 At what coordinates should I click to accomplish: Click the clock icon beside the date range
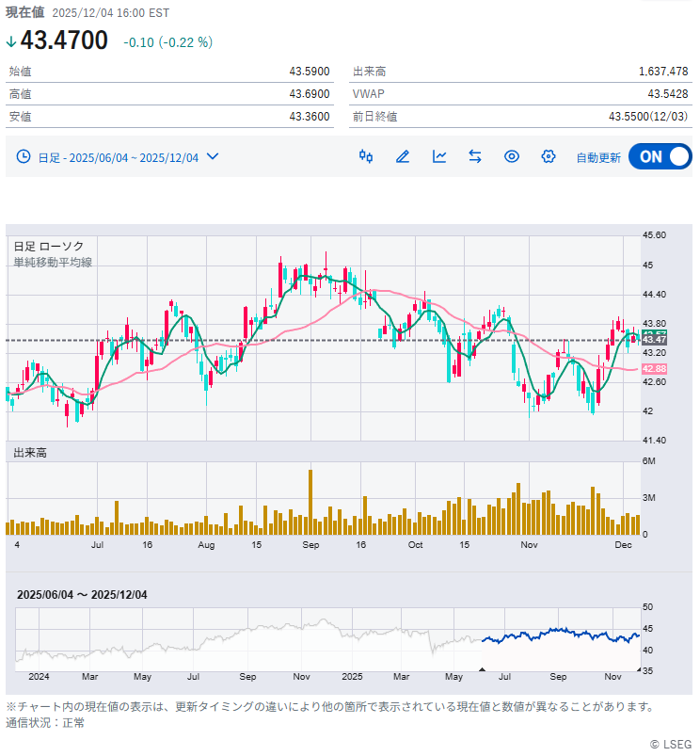[x=24, y=157]
